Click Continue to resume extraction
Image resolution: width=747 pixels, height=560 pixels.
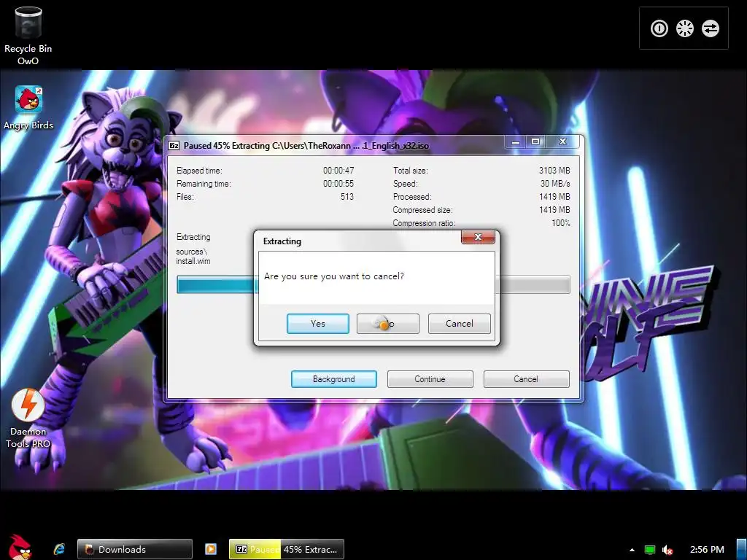[x=430, y=379]
